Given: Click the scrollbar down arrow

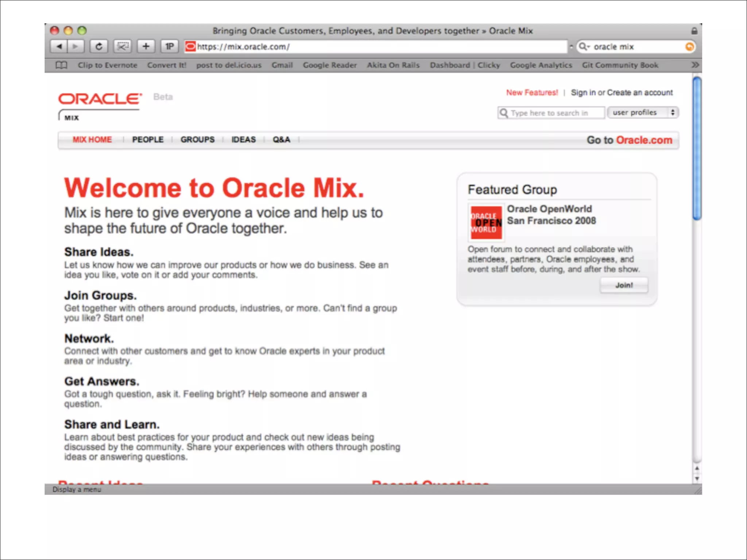Looking at the screenshot, I should [697, 479].
